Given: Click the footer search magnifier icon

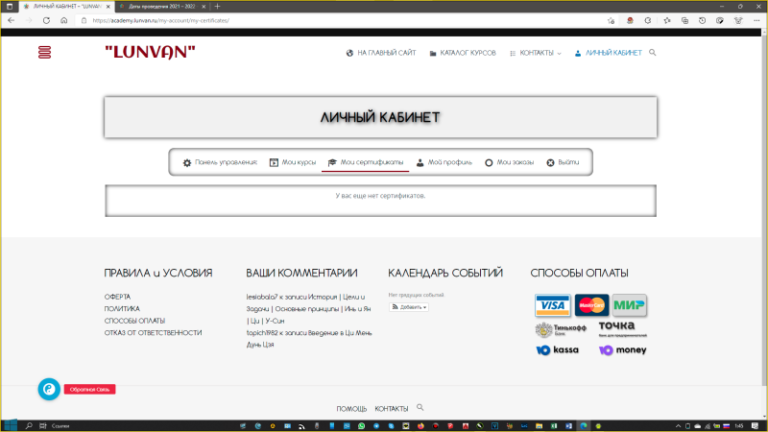Looking at the screenshot, I should pos(420,408).
